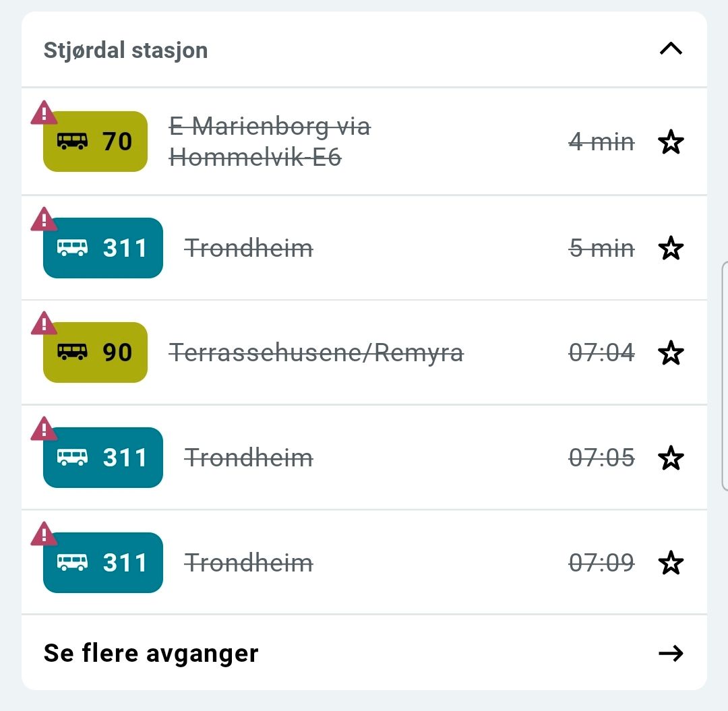This screenshot has height=711, width=728.
Task: Open Se flere avganger link
Action: pos(151,653)
